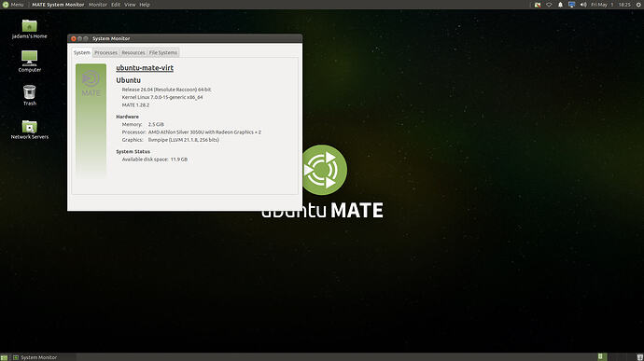644x361 pixels.
Task: Click the Available disk space 11.9 GB value
Action: pyautogui.click(x=179, y=160)
